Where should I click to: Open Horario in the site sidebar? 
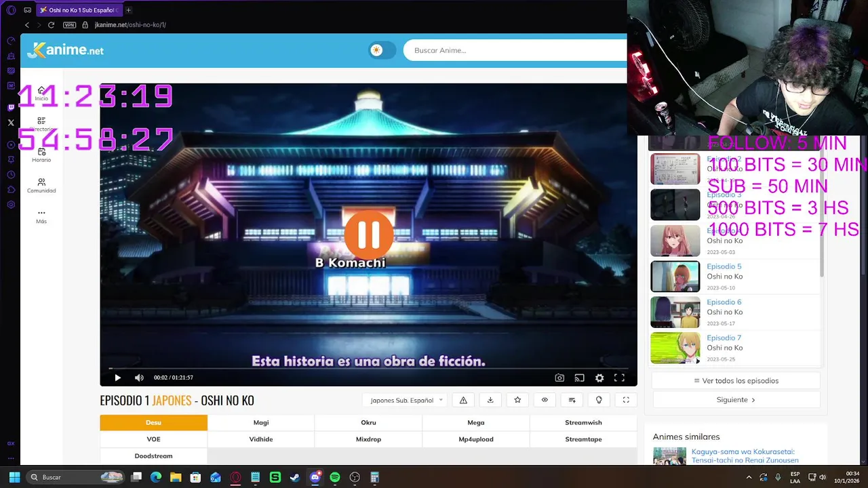[x=41, y=155]
